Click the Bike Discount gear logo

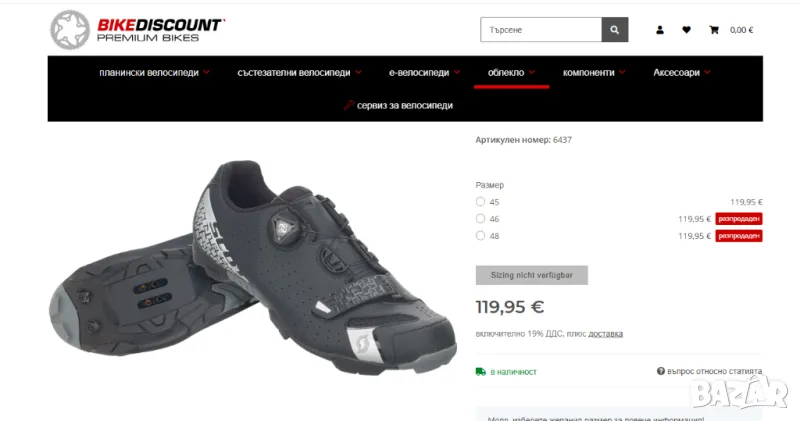(x=70, y=30)
